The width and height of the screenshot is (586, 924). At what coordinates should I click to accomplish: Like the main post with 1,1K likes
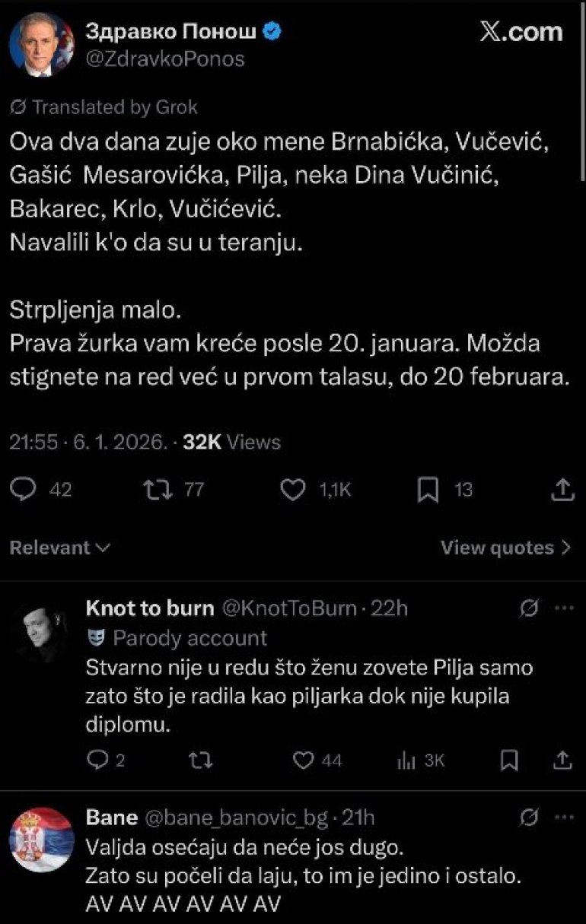pyautogui.click(x=293, y=491)
